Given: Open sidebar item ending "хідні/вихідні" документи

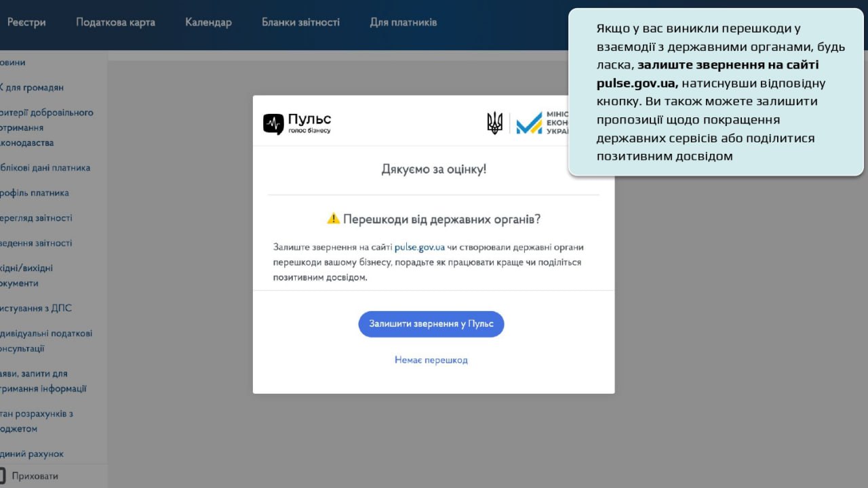Looking at the screenshot, I should click(26, 276).
